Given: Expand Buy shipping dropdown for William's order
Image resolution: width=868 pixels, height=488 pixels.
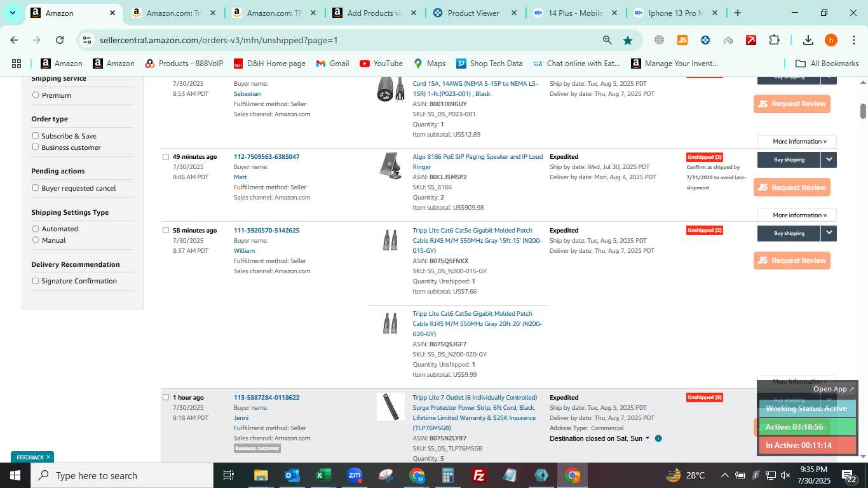Looking at the screenshot, I should click(x=829, y=233).
